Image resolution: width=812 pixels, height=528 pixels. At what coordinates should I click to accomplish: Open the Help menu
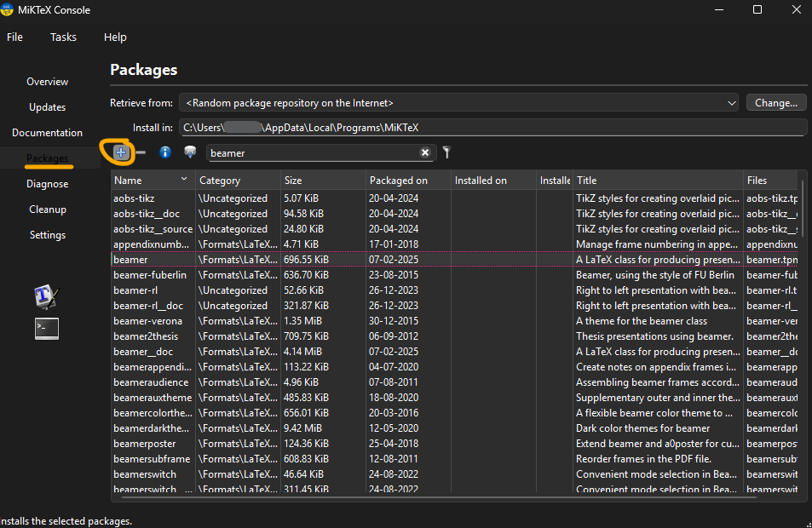(115, 37)
